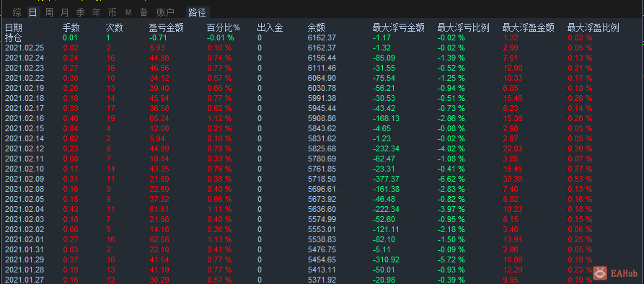Sort by the 次数 column header
Screen dimensions: 644x284
click(114, 28)
